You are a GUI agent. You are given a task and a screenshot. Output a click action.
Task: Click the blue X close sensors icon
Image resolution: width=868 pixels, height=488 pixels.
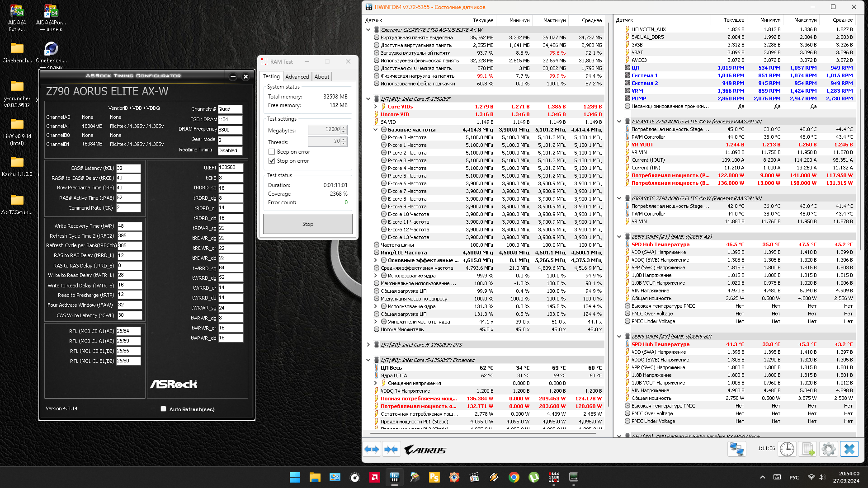[x=849, y=449]
